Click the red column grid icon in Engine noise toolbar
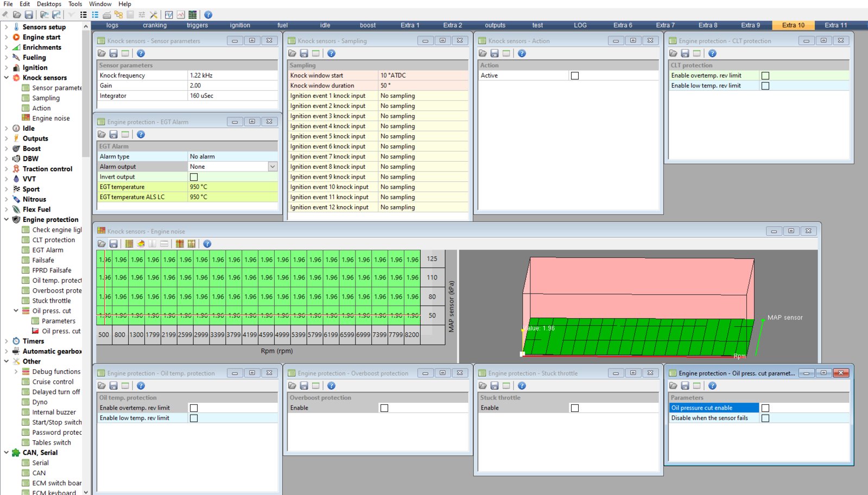Image resolution: width=868 pixels, height=495 pixels. 180,244
